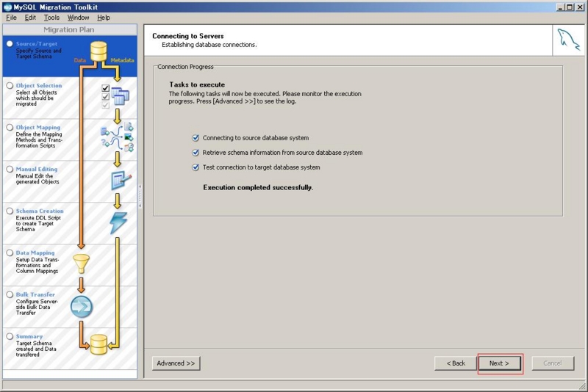This screenshot has height=392, width=588.
Task: Click the Object Selection step title
Action: [x=39, y=86]
